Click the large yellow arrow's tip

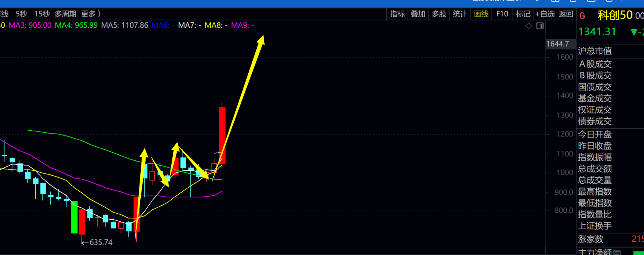262,38
